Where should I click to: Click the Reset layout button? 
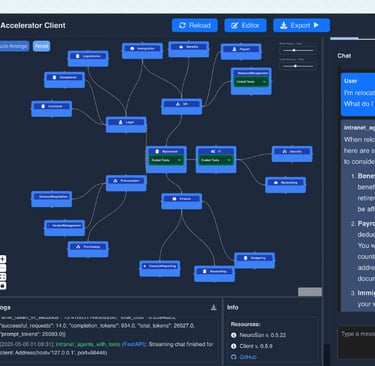click(41, 46)
